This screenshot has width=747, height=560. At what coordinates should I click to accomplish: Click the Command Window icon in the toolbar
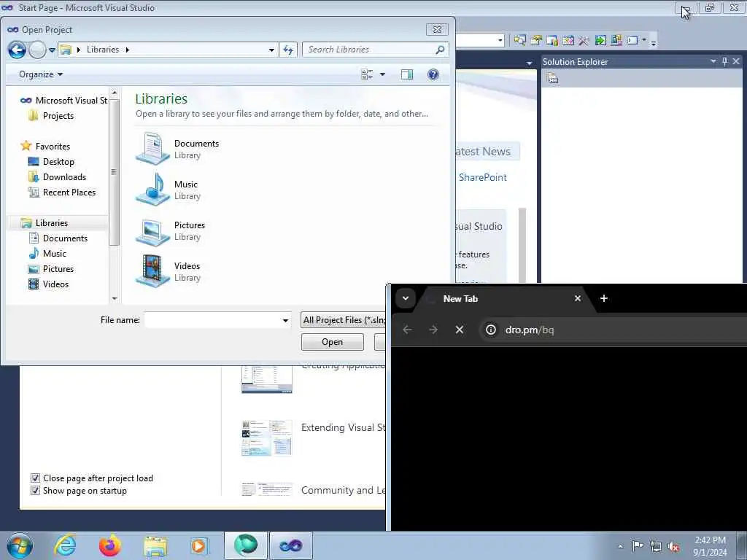[x=632, y=41]
